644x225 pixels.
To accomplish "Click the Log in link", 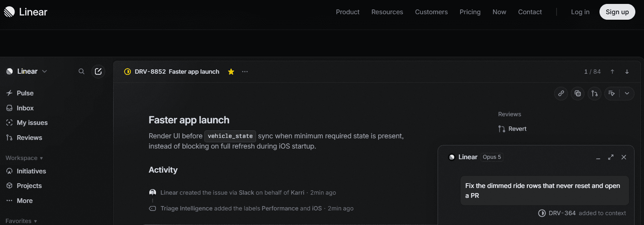I will pyautogui.click(x=580, y=12).
